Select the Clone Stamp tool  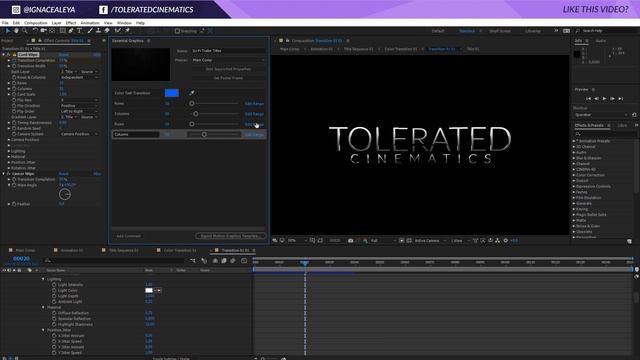[98, 31]
